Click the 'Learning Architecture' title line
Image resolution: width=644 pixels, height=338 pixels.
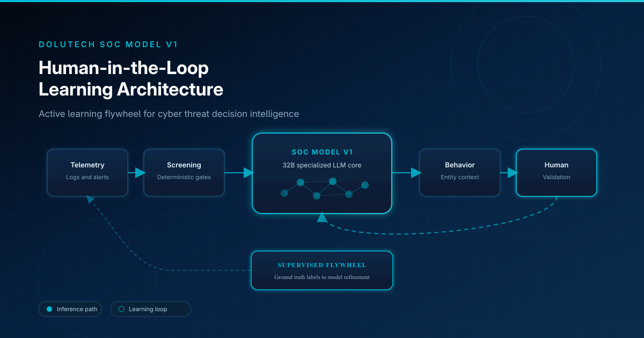(x=131, y=89)
